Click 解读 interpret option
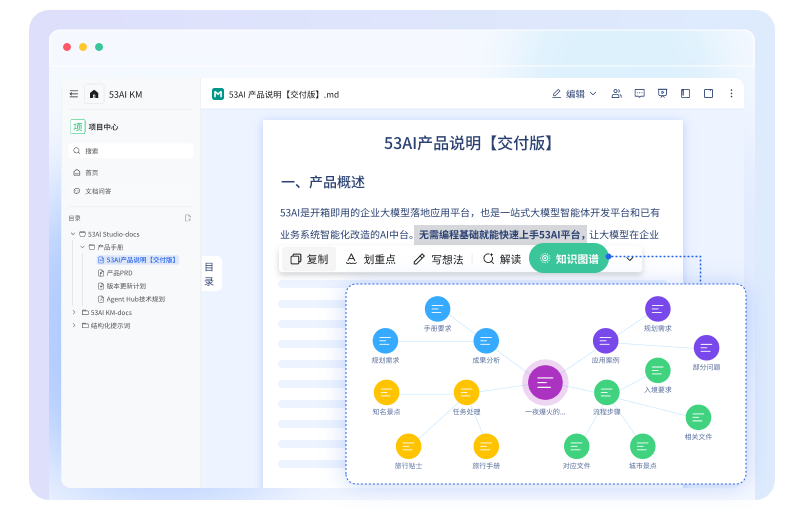Image resolution: width=805 pixels, height=520 pixels. click(502, 259)
